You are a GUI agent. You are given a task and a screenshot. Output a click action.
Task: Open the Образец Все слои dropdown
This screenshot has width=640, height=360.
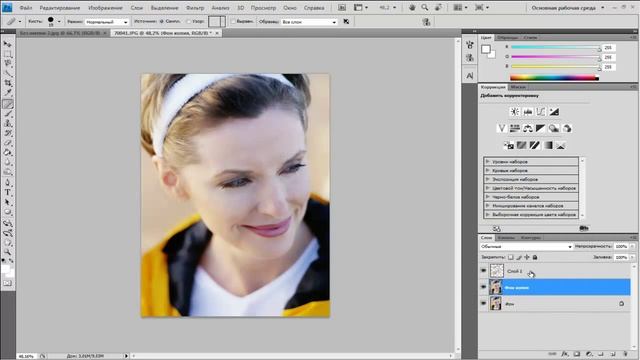click(x=309, y=22)
